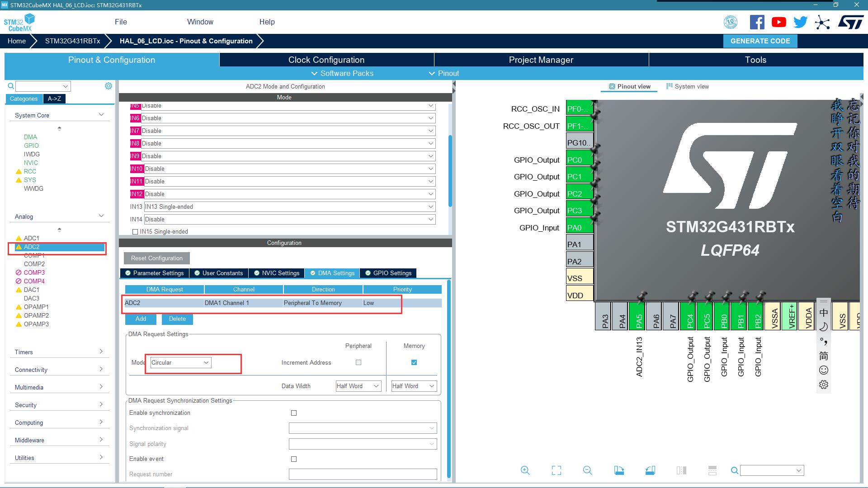The height and width of the screenshot is (488, 868).
Task: Click the ST logo icon
Action: click(851, 22)
